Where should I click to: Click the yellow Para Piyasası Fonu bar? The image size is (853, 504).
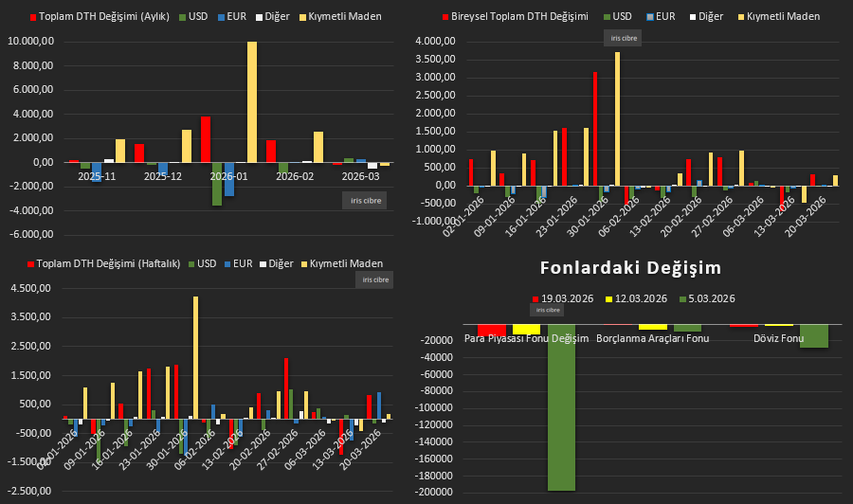coord(526,330)
